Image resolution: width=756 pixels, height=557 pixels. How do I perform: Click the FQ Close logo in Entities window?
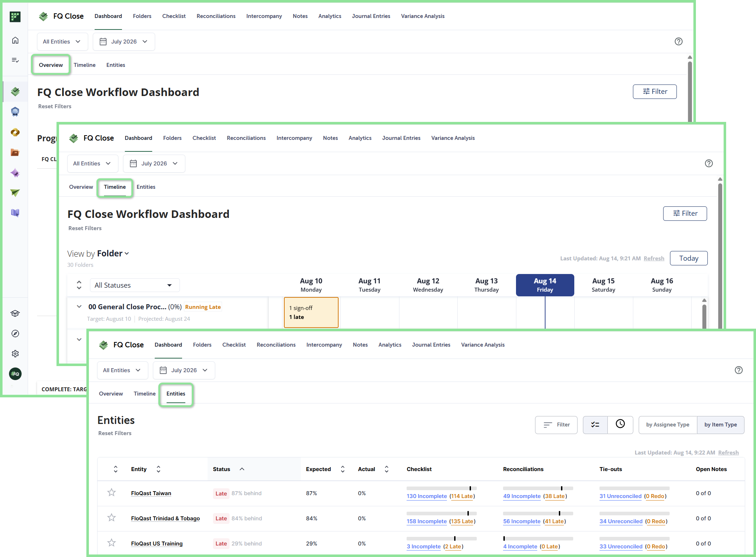pos(104,345)
